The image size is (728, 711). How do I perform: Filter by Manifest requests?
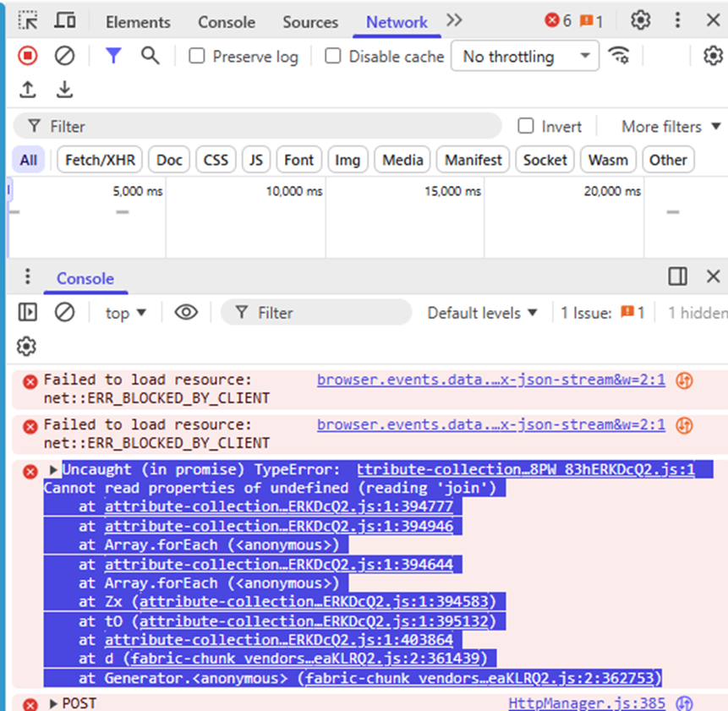473,160
